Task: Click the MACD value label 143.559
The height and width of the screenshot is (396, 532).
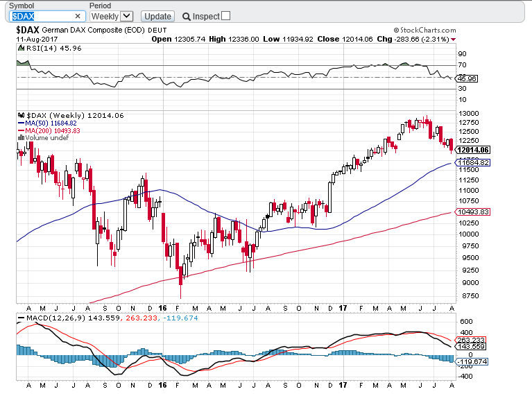Action: point(471,347)
